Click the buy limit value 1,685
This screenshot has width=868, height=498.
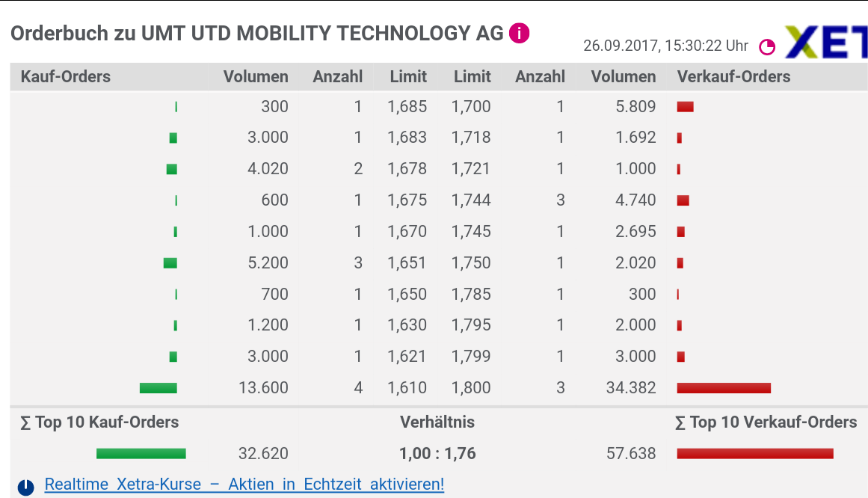click(408, 106)
